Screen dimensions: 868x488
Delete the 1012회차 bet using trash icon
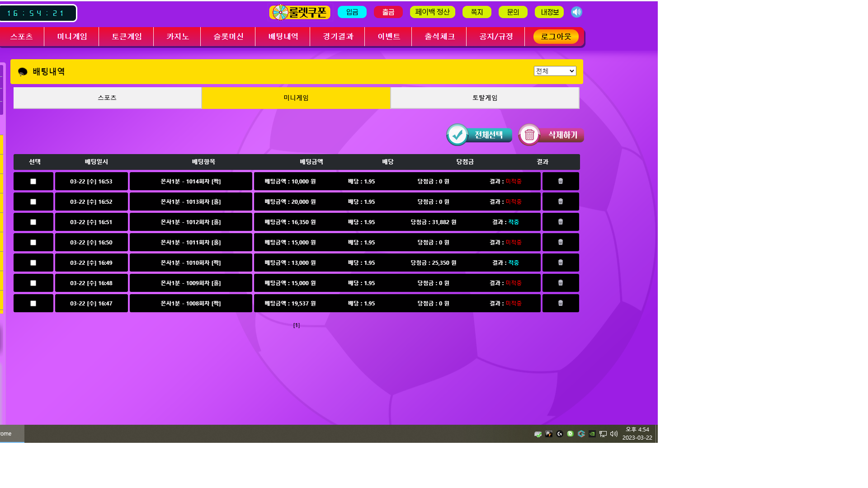click(x=561, y=222)
